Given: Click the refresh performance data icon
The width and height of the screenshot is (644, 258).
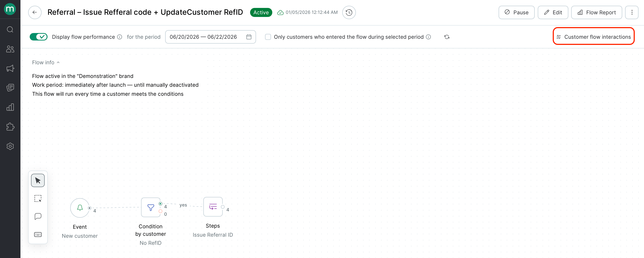Looking at the screenshot, I should (x=447, y=37).
